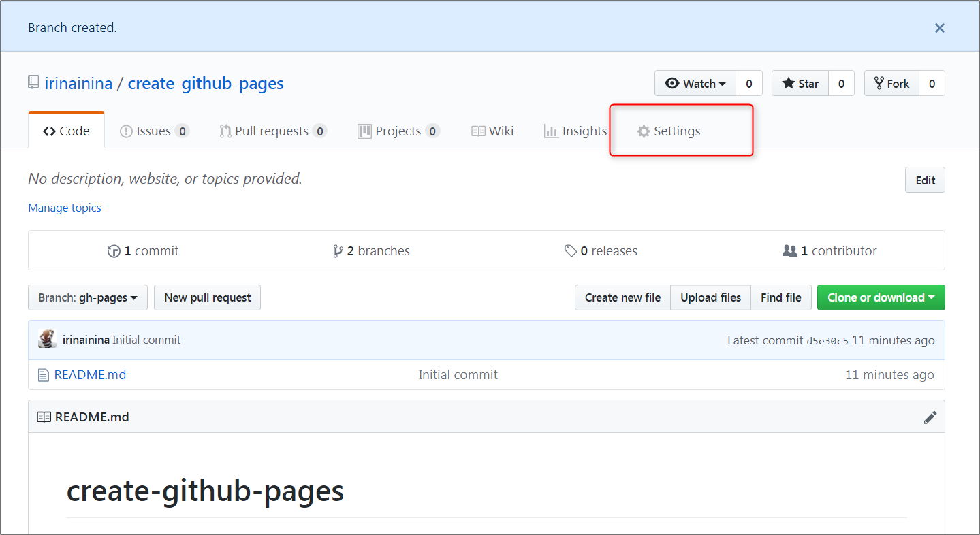
Task: Open Initial commit message in commit bar
Action: point(146,340)
